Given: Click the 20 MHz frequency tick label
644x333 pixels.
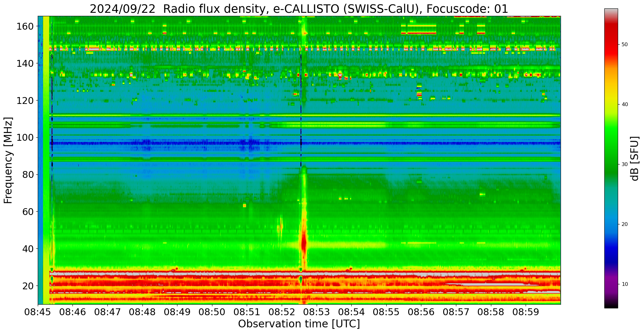Looking at the screenshot, I should (x=28, y=286).
